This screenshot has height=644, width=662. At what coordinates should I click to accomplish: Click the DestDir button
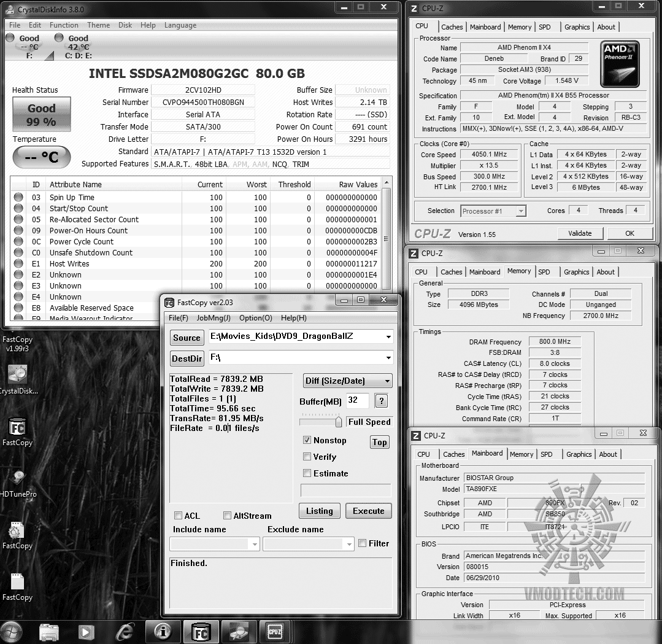pos(187,359)
